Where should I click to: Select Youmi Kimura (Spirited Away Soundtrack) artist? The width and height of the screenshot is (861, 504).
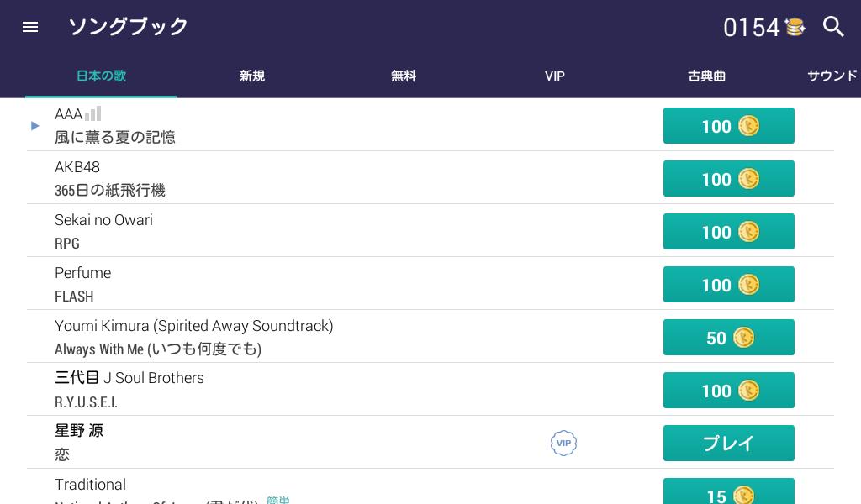[x=194, y=326]
